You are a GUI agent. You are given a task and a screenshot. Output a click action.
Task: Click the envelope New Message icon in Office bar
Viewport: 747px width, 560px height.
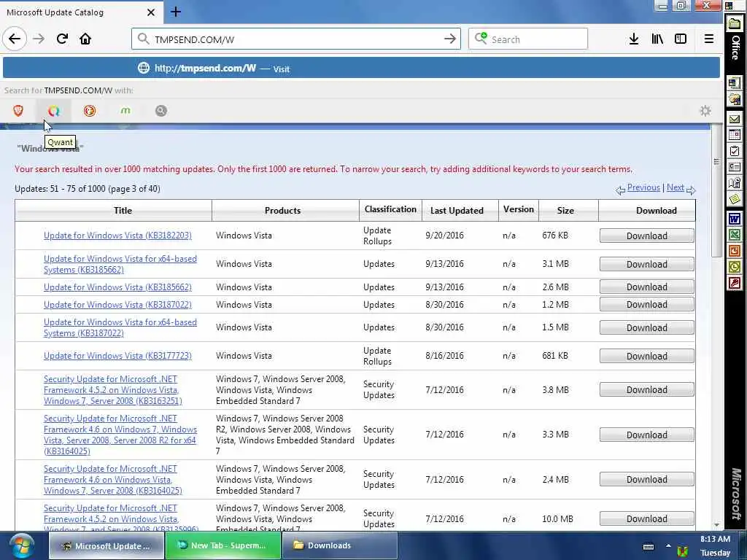pyautogui.click(x=734, y=119)
